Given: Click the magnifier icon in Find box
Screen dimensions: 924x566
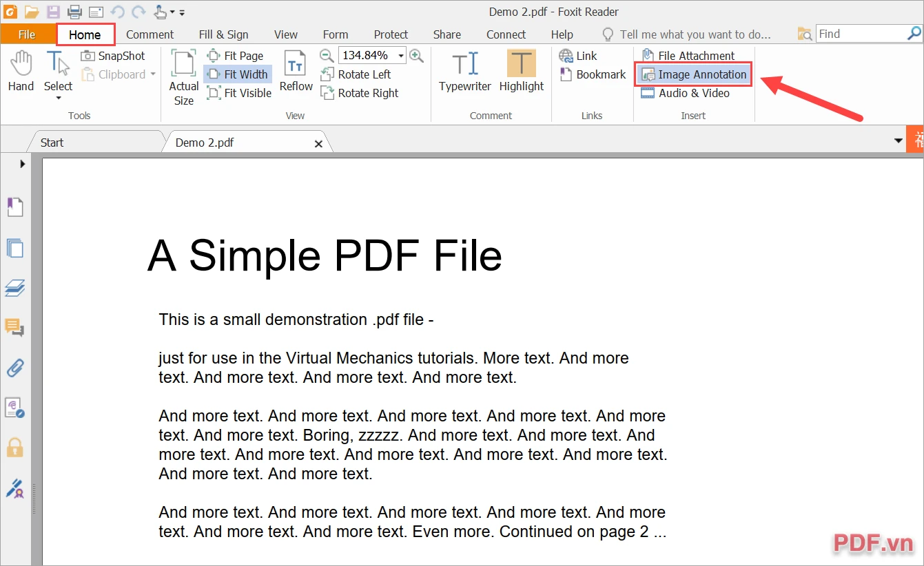Looking at the screenshot, I should [914, 33].
